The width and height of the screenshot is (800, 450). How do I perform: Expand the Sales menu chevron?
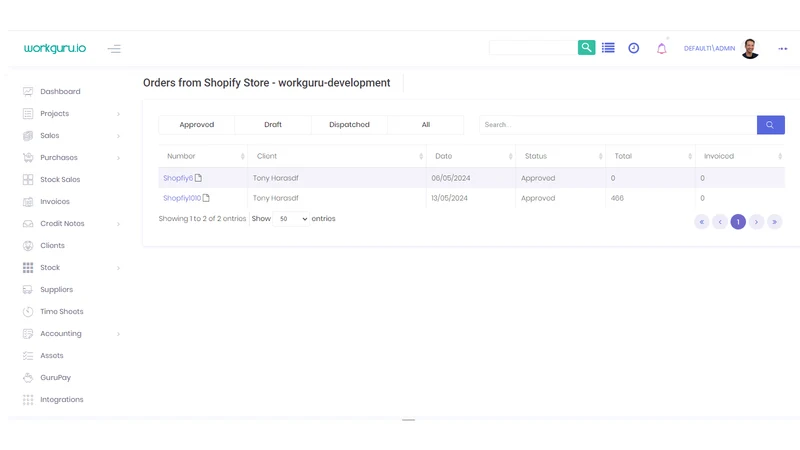[x=118, y=136]
